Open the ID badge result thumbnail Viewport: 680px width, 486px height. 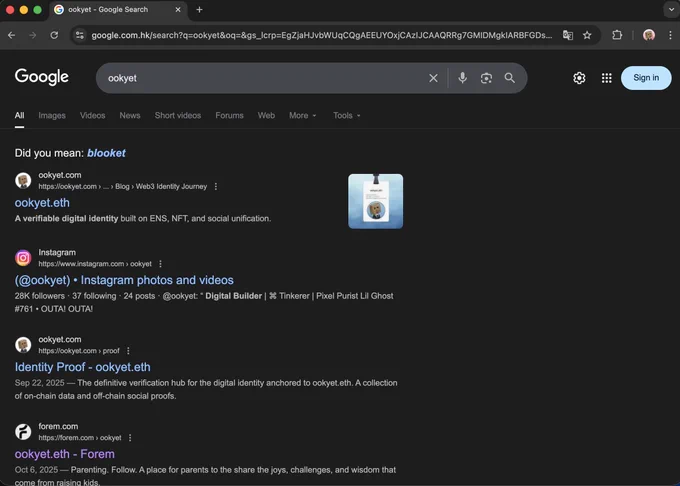click(376, 201)
